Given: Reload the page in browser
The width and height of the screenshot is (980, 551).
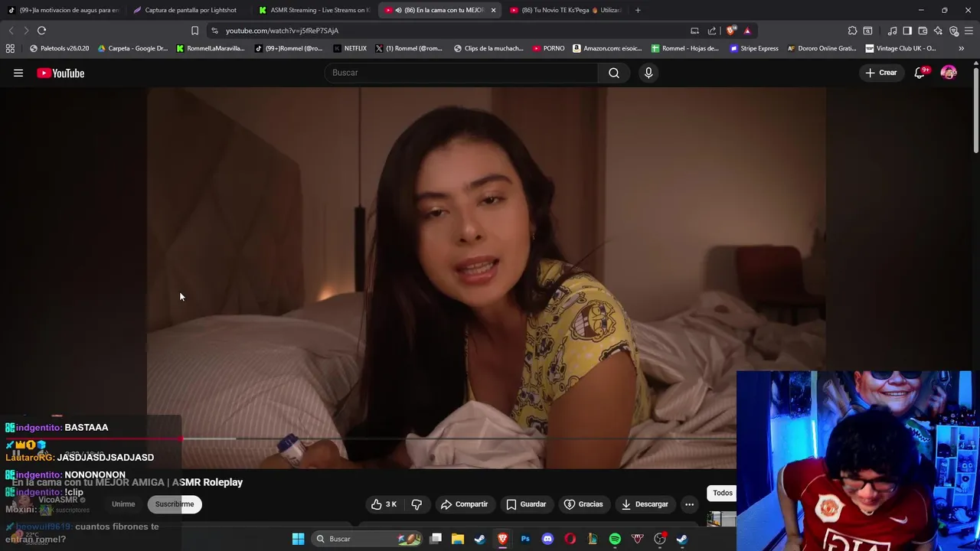Looking at the screenshot, I should [x=41, y=31].
